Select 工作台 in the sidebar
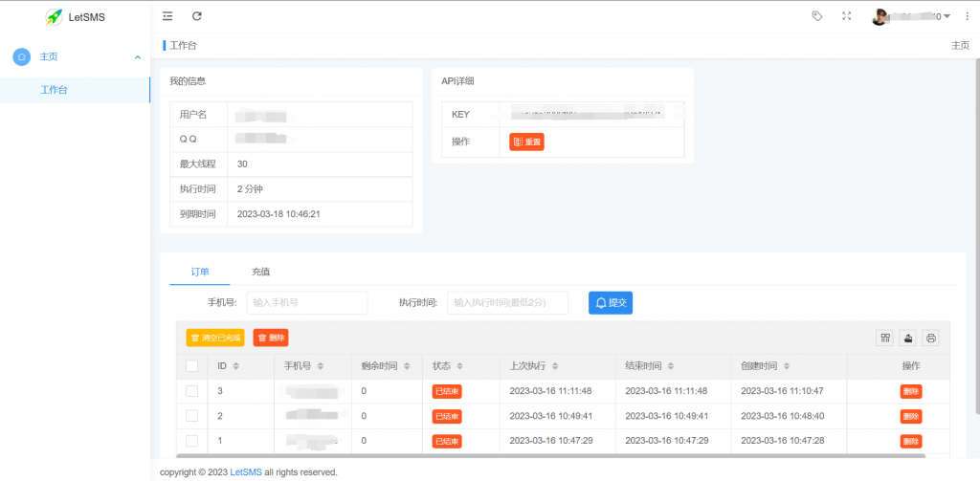 point(55,90)
